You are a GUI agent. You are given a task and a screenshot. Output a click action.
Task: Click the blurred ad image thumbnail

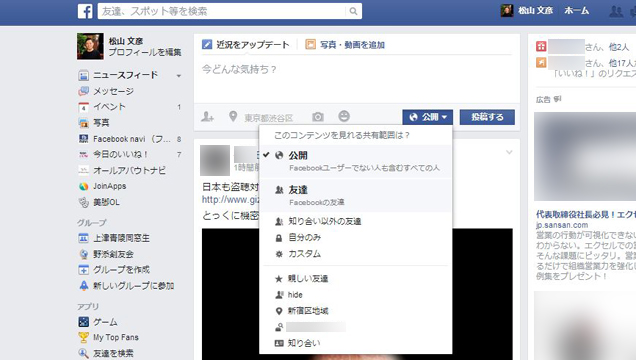point(585,156)
